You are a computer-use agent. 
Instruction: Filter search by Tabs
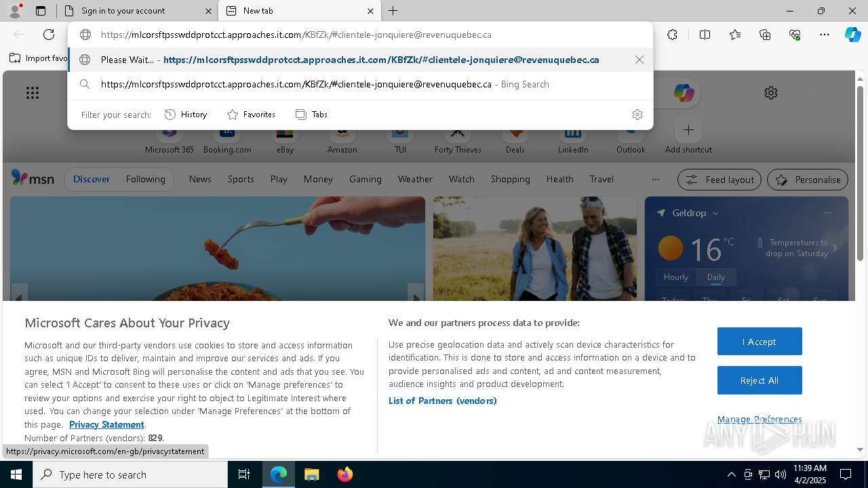tap(311, 115)
